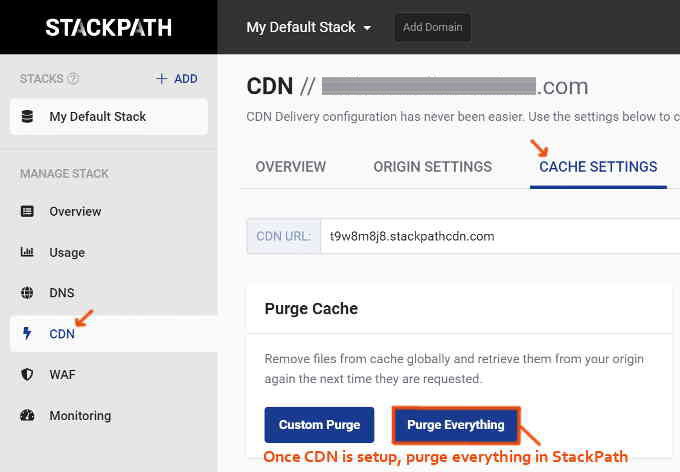680x472 pixels.
Task: Open Overview in Manage Stack menu
Action: (x=75, y=211)
